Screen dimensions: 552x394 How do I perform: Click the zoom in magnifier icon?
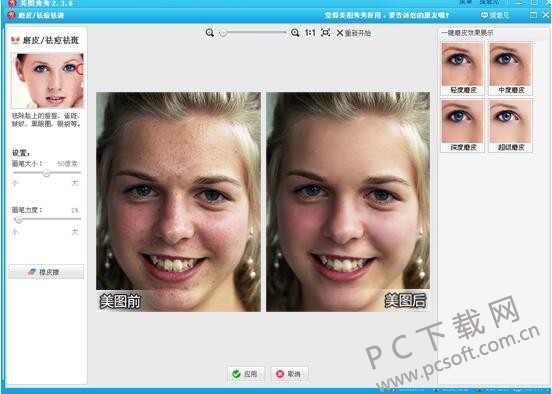tap(295, 33)
